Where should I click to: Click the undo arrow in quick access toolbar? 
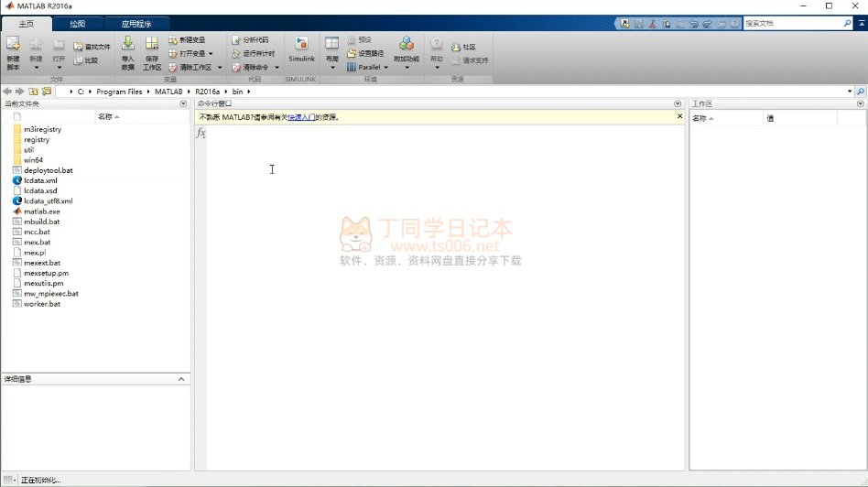694,24
